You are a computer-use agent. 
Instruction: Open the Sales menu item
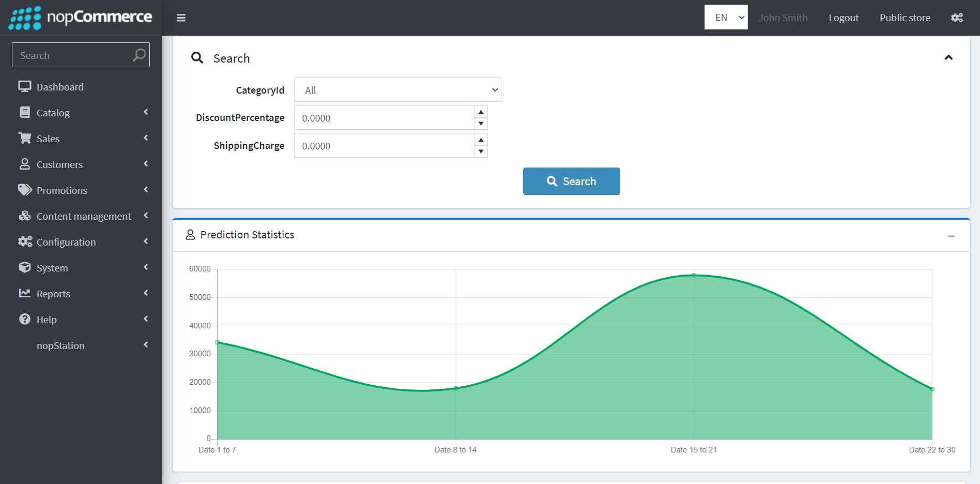81,139
